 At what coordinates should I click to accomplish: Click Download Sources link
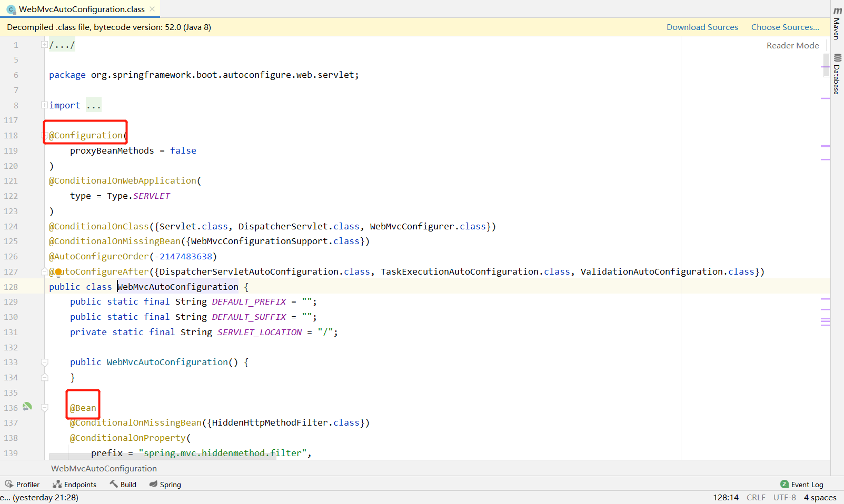click(x=702, y=27)
